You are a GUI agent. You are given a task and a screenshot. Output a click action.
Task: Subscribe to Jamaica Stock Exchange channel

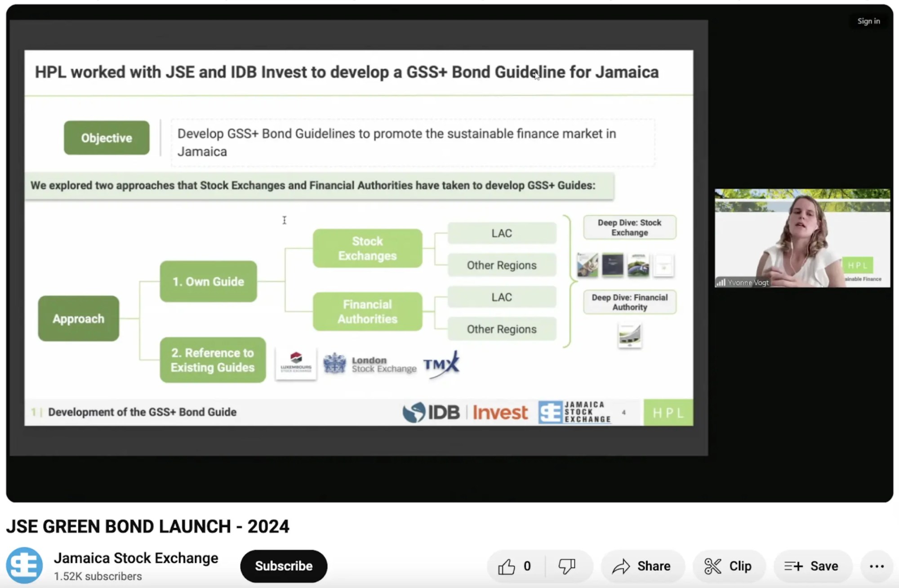284,566
